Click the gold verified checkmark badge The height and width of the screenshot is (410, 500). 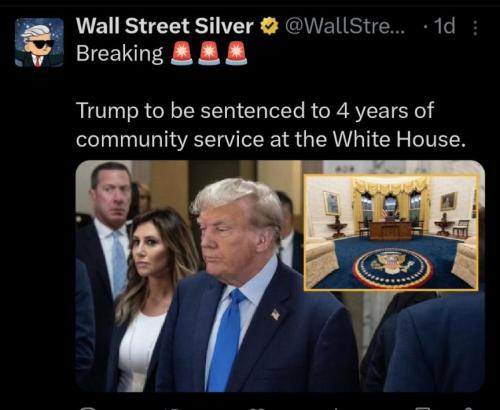click(x=269, y=26)
